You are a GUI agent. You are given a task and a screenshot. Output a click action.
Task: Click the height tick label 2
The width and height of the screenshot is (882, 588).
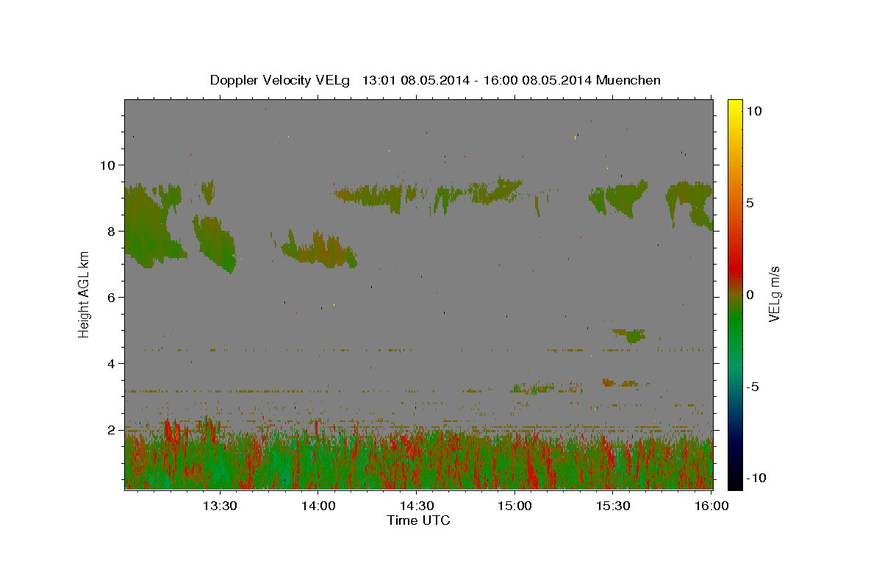coord(111,429)
